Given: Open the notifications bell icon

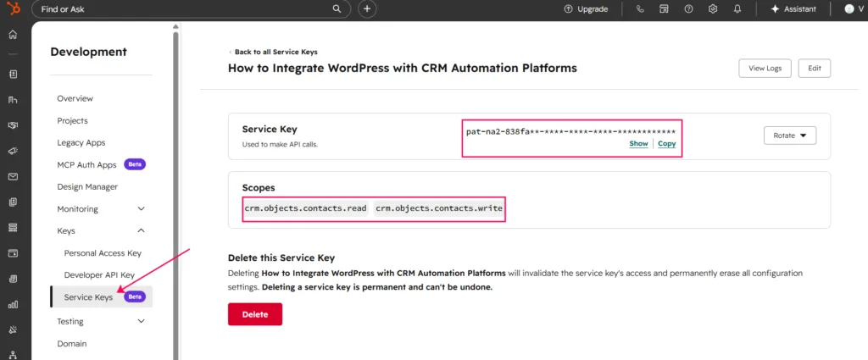Looking at the screenshot, I should (737, 8).
